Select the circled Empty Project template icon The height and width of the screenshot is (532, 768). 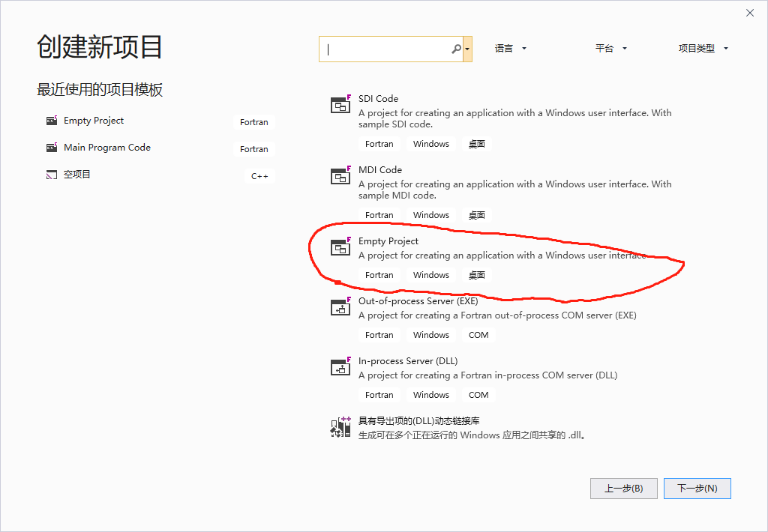pos(340,247)
